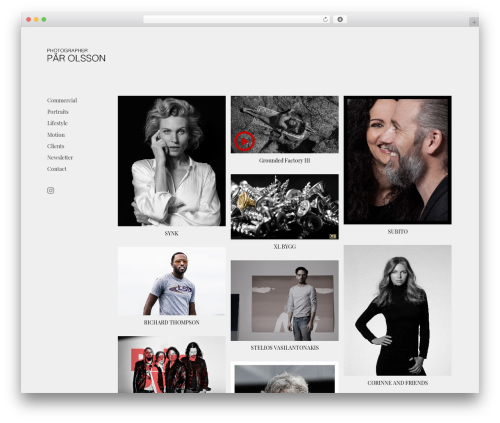Screen dimensions: 500x423
Task: Minimize window with the yellow button
Action: (36, 20)
